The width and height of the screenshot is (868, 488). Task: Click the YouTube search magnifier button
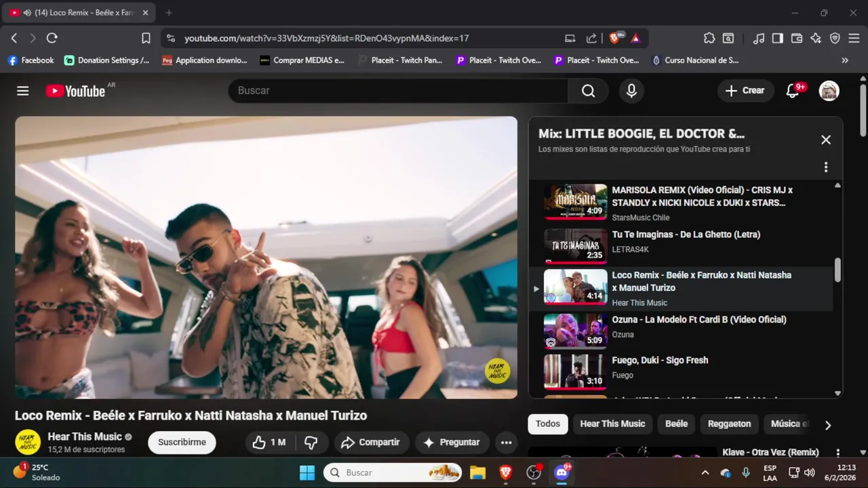(588, 91)
